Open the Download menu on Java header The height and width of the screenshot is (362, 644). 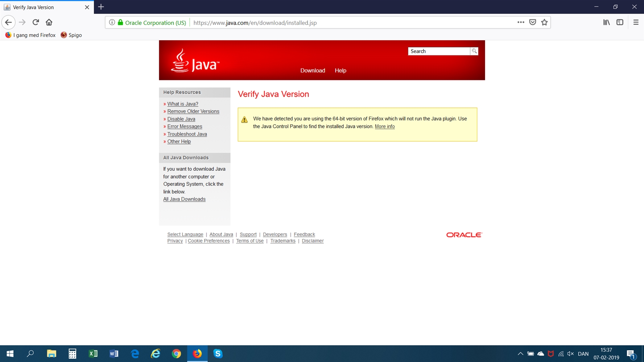(312, 70)
